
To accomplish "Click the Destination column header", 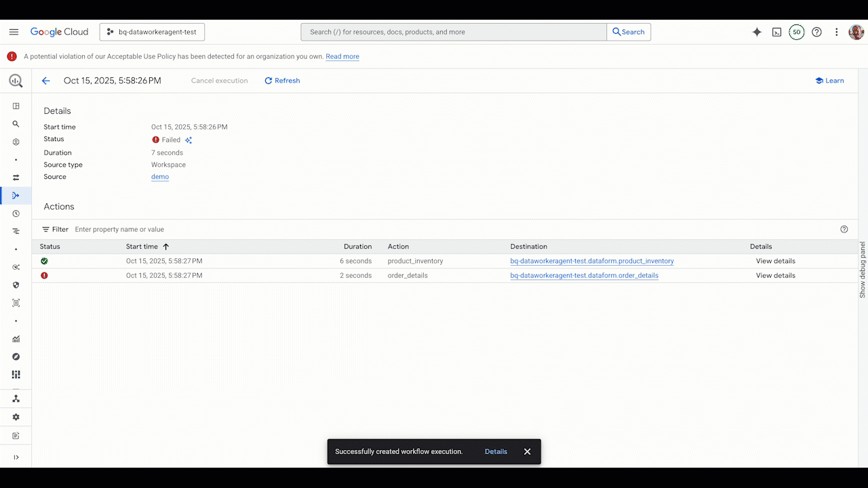I will pos(529,247).
